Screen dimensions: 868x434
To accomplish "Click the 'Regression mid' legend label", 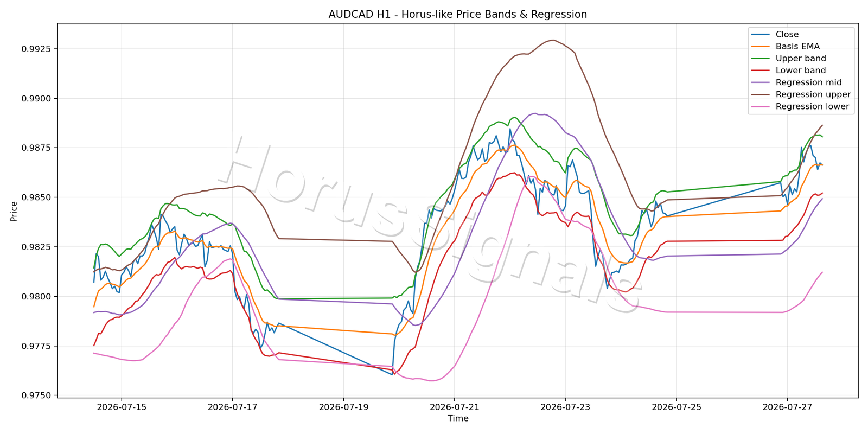I will pyautogui.click(x=808, y=82).
